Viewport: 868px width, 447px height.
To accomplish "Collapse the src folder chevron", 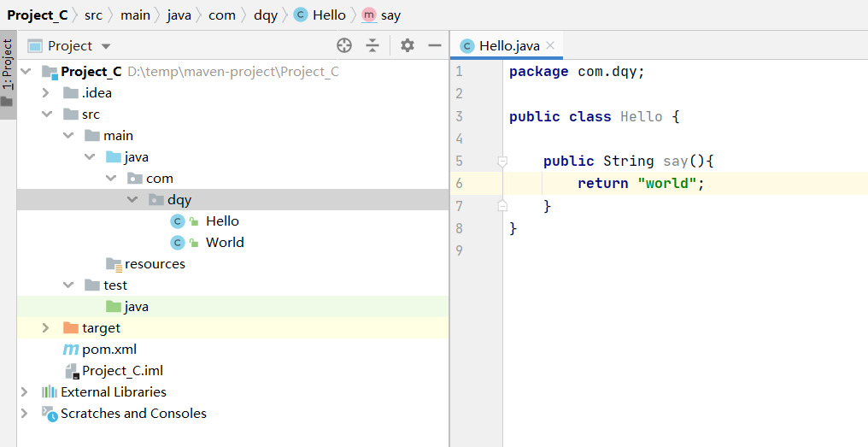I will 47,115.
